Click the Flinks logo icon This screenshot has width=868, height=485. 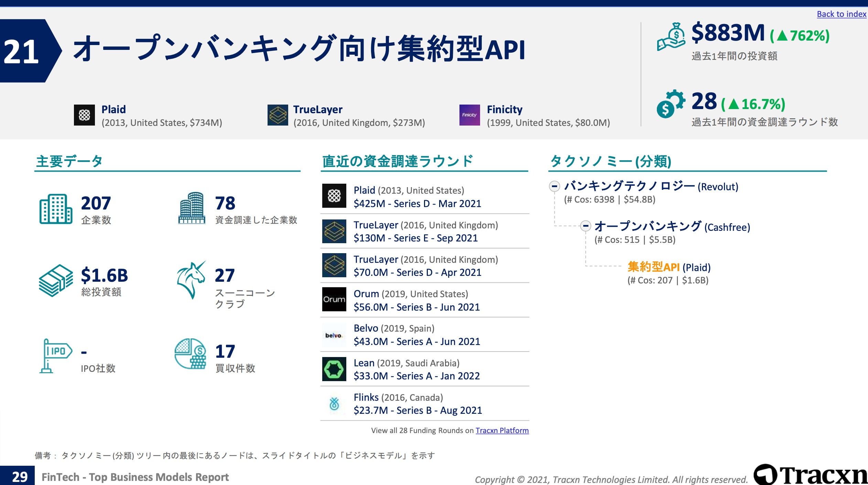point(334,403)
